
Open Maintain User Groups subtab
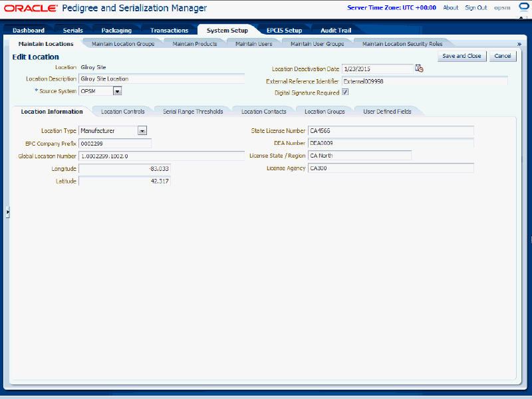[x=317, y=44]
